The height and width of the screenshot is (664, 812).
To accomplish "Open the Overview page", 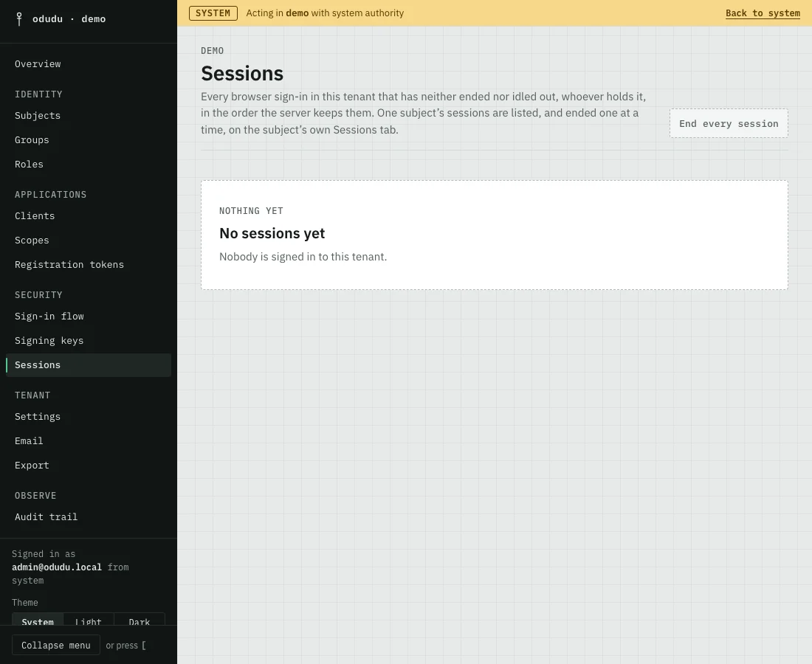I will [89, 64].
